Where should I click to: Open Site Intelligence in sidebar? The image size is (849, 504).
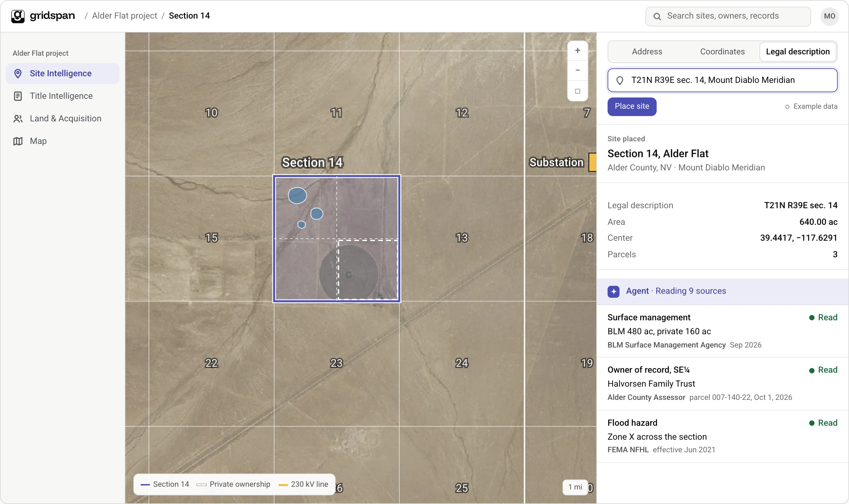click(x=62, y=73)
